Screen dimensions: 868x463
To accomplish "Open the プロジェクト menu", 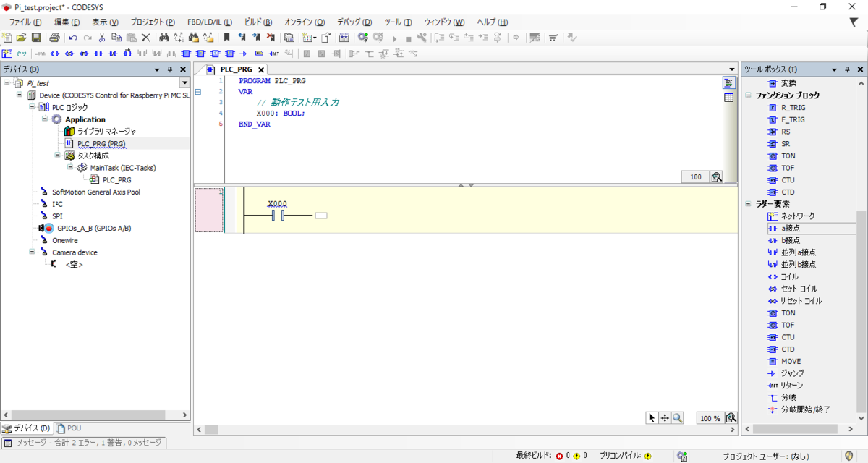I will pyautogui.click(x=153, y=22).
